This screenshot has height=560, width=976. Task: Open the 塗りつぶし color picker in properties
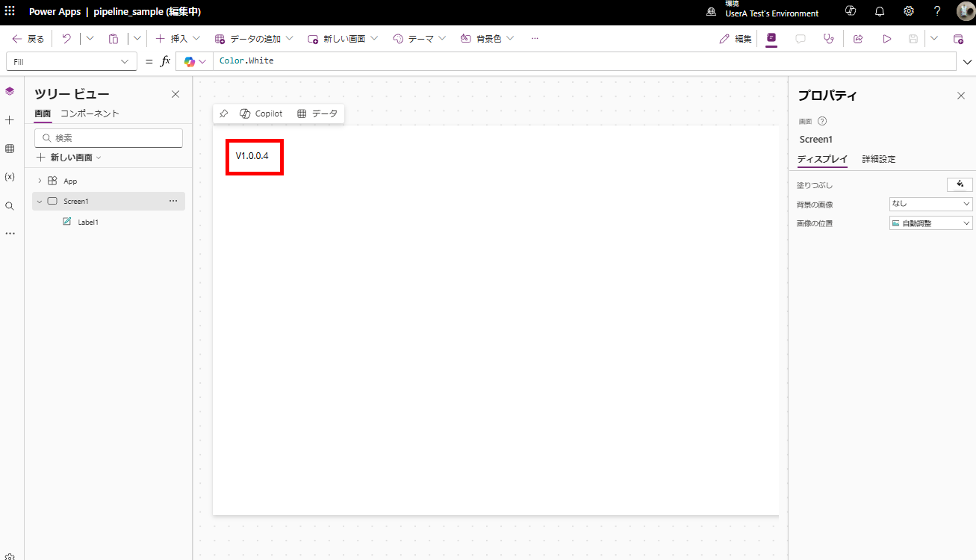pyautogui.click(x=960, y=184)
